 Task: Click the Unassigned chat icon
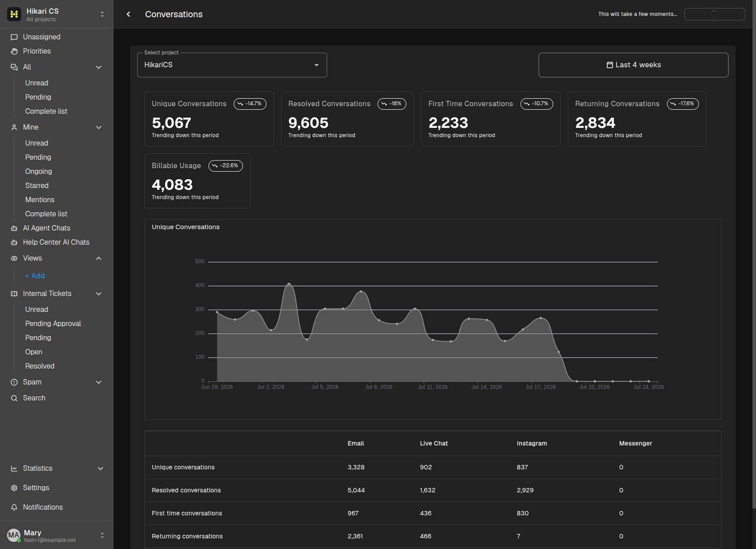(x=14, y=37)
